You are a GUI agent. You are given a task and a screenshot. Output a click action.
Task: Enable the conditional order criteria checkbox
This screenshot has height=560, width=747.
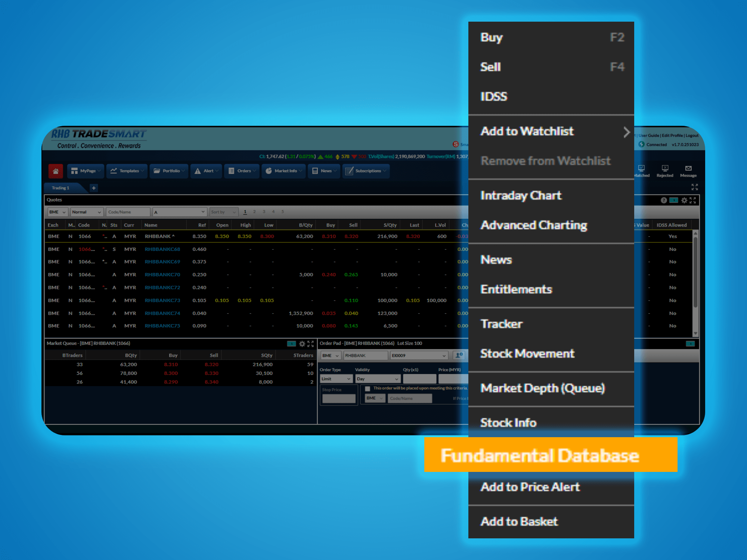368,389
